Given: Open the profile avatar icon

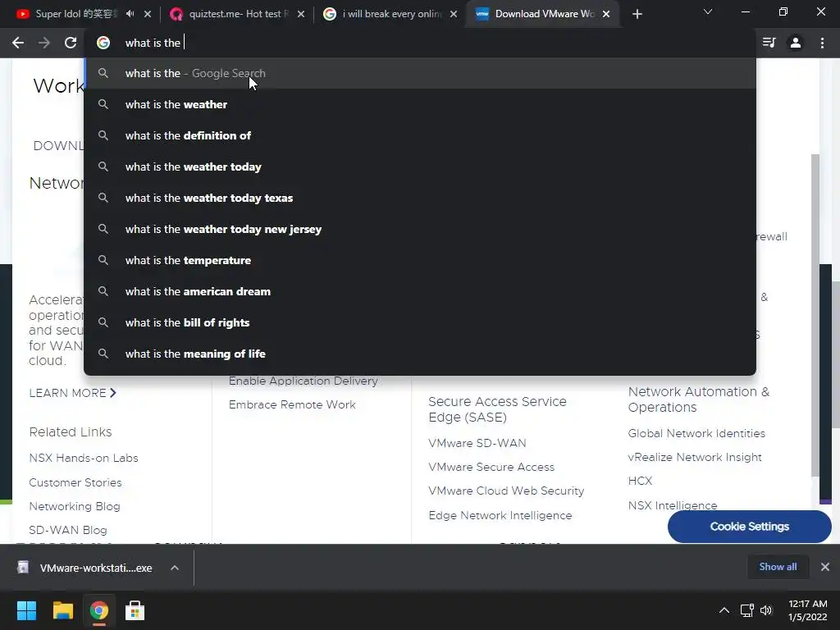Looking at the screenshot, I should 796,43.
